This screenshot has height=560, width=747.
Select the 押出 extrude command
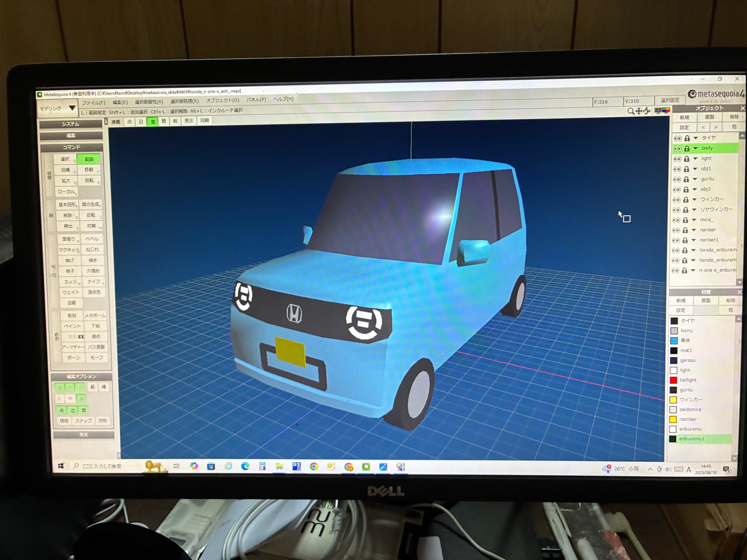68,226
